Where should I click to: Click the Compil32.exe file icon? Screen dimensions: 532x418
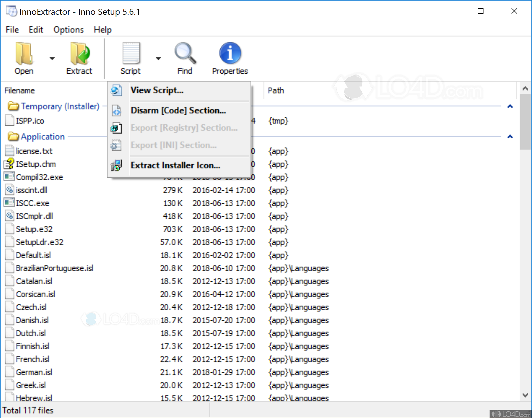9,177
